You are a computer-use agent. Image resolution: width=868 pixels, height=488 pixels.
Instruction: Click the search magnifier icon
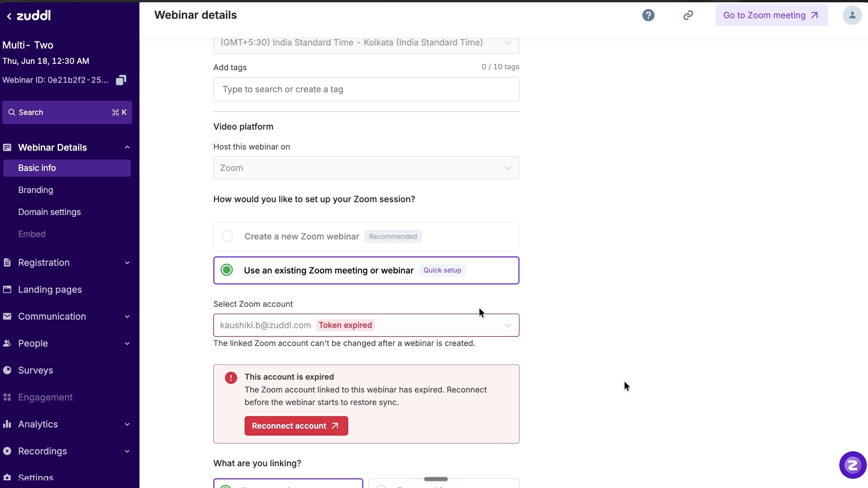12,112
